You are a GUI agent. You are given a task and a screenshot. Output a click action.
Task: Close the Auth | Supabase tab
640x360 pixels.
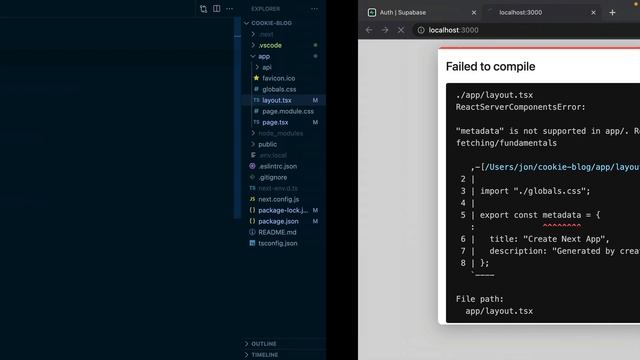point(474,13)
